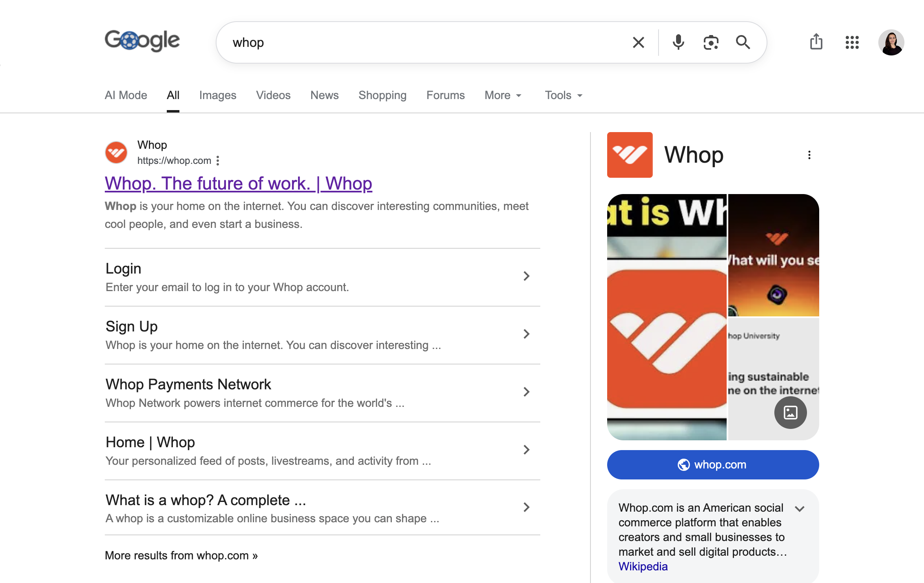
Task: Start voice search with the microphone icon
Action: coord(678,42)
